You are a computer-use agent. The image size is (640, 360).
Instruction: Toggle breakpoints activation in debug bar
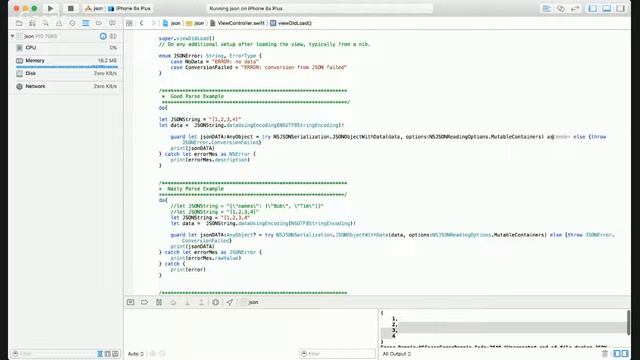(x=144, y=302)
